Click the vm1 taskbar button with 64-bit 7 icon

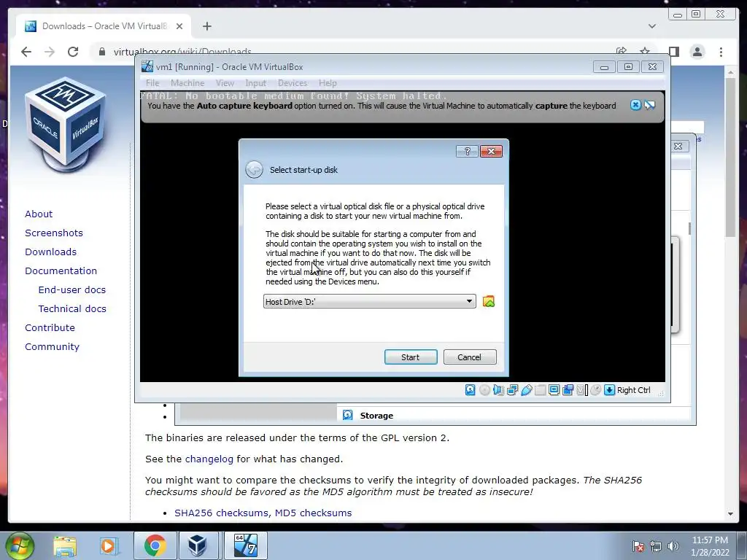tap(247, 545)
